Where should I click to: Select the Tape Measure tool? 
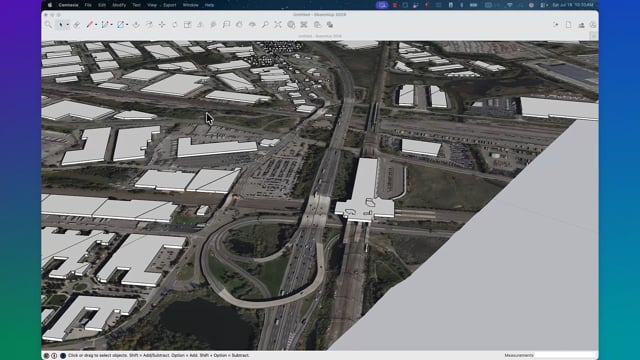(x=200, y=25)
